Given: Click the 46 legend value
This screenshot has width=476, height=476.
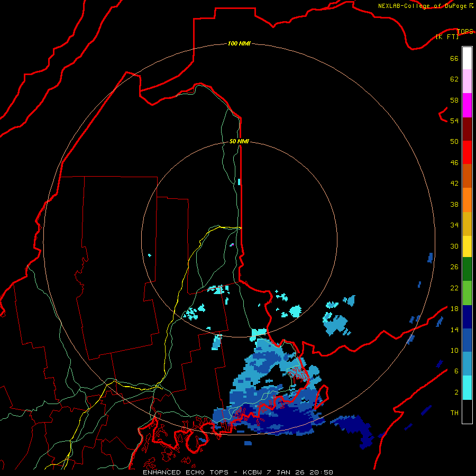Looking at the screenshot, I should coord(454,162).
